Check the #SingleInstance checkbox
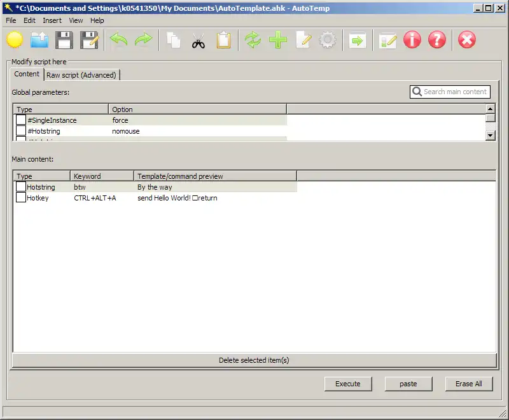Viewport: 509px width, 420px height. point(21,120)
